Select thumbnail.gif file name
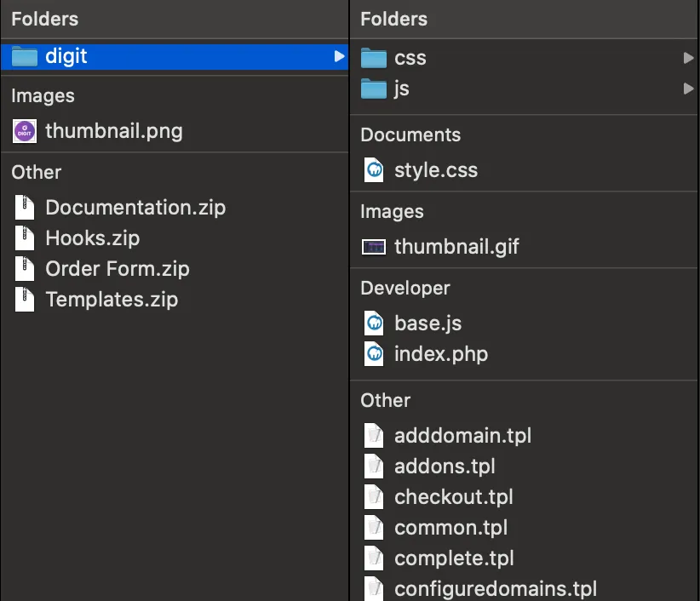Viewport: 700px width, 601px height. [x=456, y=247]
